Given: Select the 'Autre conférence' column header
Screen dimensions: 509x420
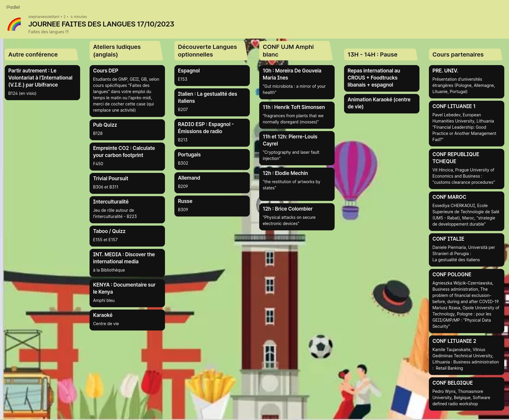Looking at the screenshot, I should [41, 54].
